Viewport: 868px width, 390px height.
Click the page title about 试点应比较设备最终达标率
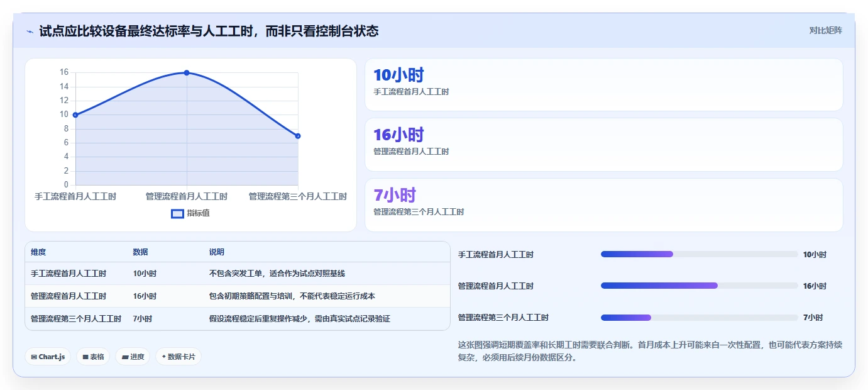[209, 31]
